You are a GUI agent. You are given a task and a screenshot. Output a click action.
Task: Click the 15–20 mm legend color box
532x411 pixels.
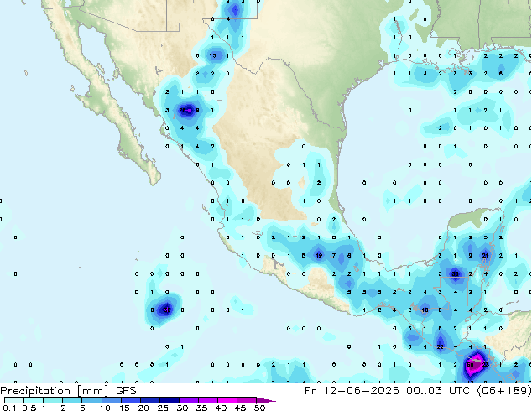tap(130, 400)
